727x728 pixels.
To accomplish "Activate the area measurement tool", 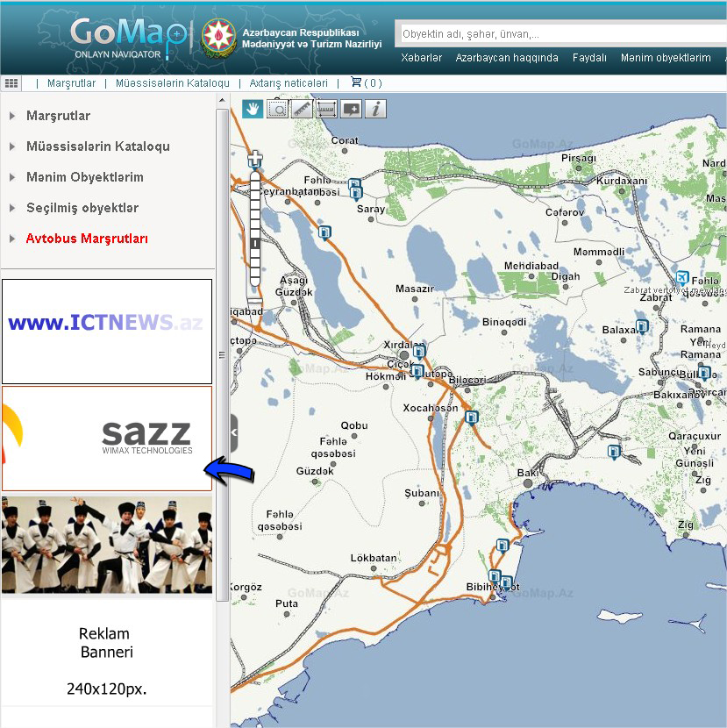I will tap(326, 108).
